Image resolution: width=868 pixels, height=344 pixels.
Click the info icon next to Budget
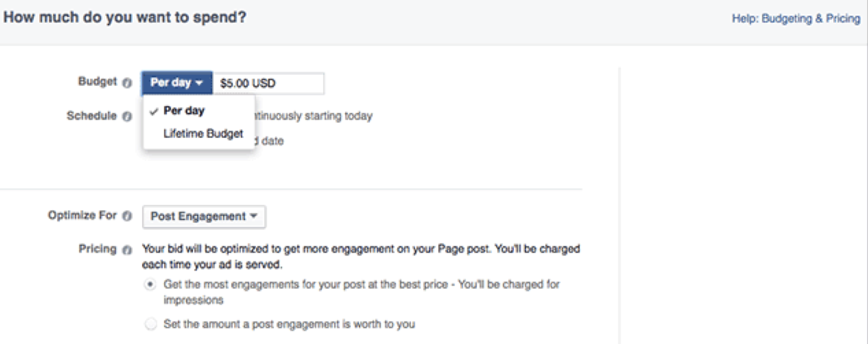click(127, 83)
